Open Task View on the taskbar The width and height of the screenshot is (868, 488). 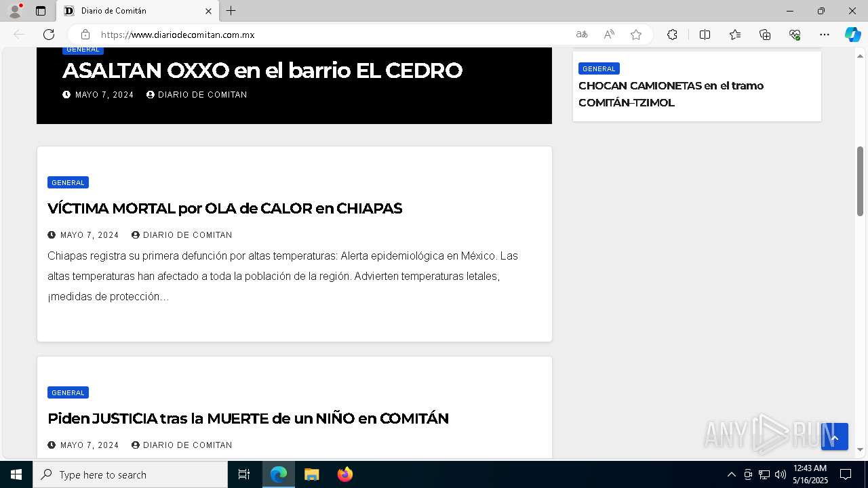[244, 474]
